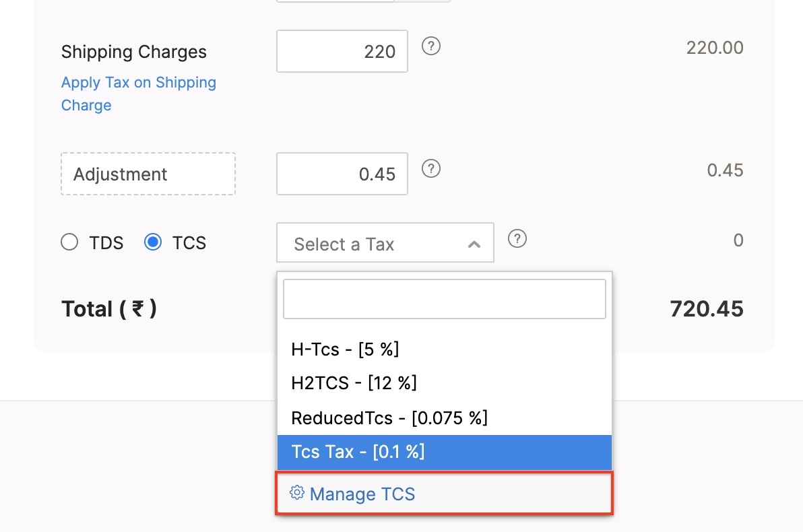Click the Adjustment amount input showing 0.45
The image size is (803, 532).
[x=342, y=174]
